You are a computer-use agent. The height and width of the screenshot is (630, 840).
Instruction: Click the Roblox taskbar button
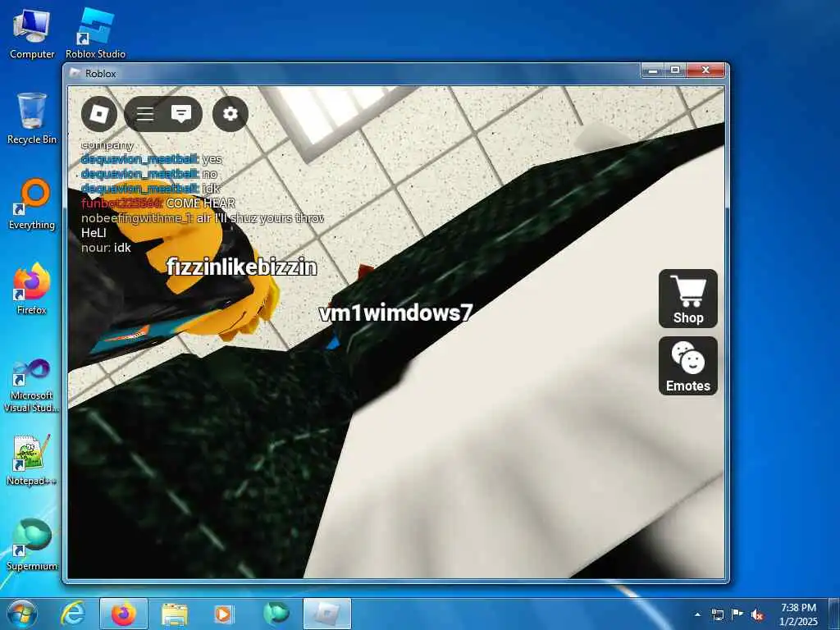pyautogui.click(x=327, y=614)
